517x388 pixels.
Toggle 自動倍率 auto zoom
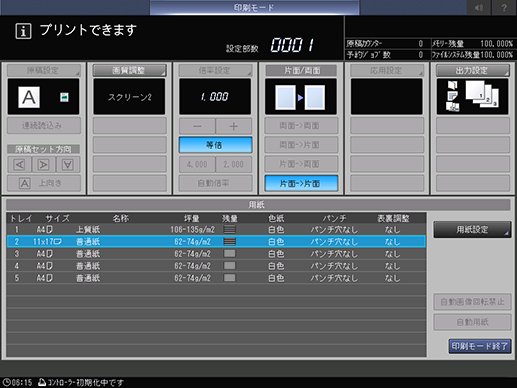(x=215, y=183)
